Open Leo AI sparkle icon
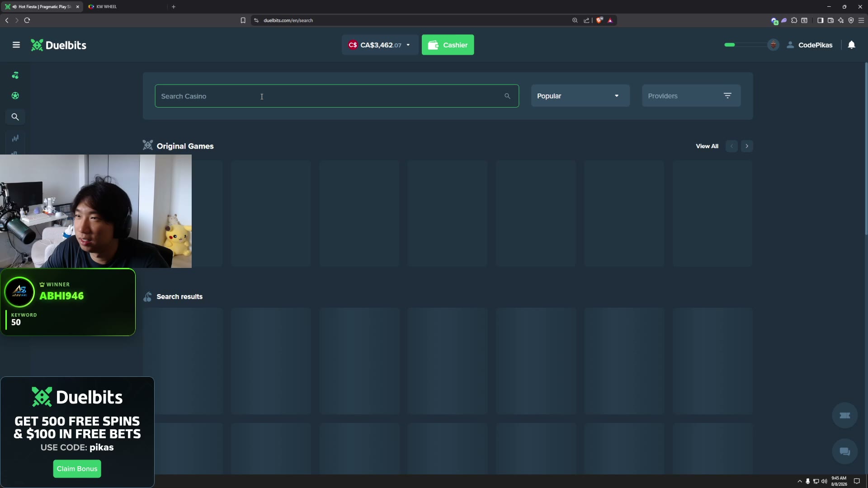 tap(841, 20)
